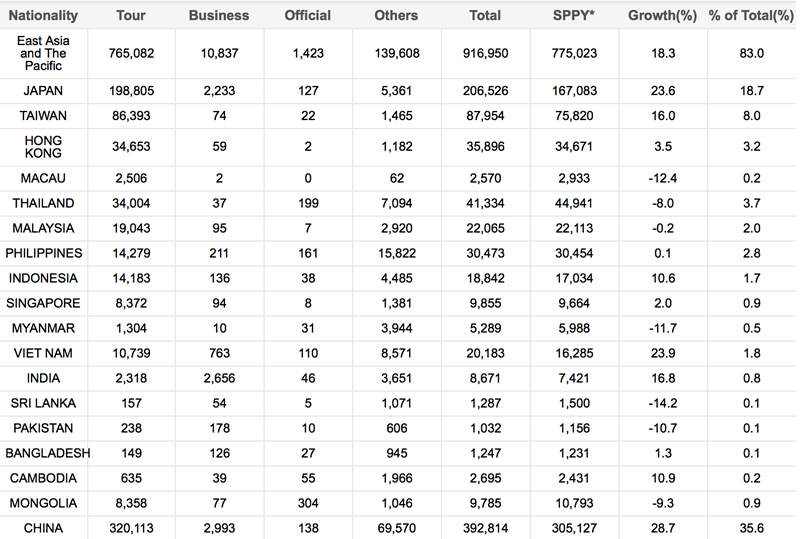Click India's Business value 2,656
This screenshot has width=800, height=539.
219,378
